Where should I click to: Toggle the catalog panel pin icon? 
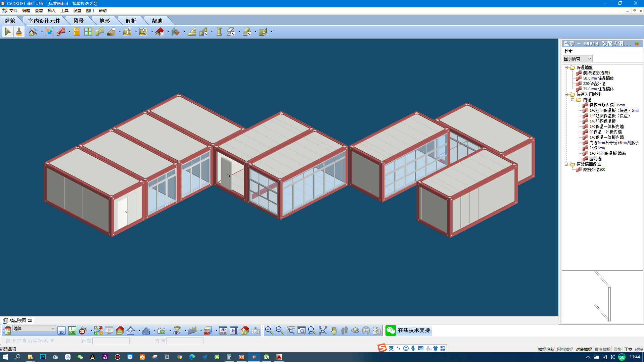(637, 44)
